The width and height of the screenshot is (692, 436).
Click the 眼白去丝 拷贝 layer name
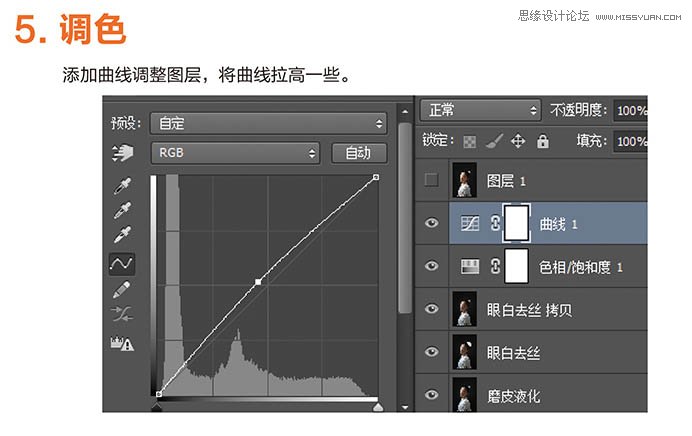[530, 310]
